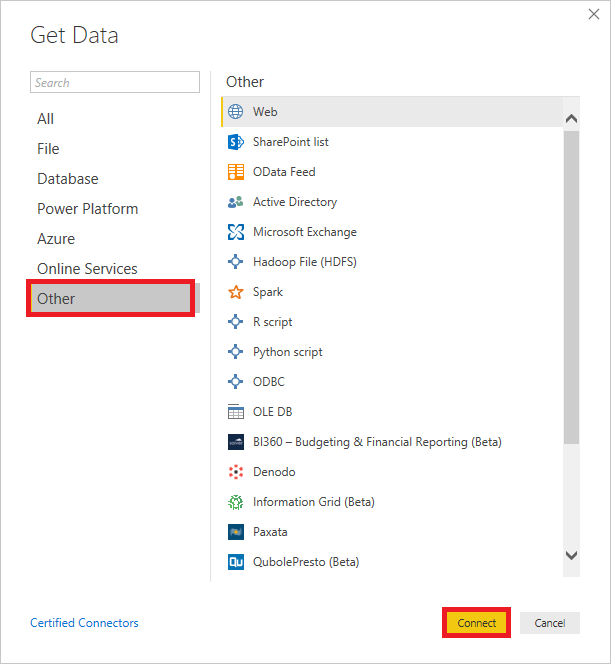The image size is (611, 664).
Task: Click the Spark star icon
Action: pos(235,292)
